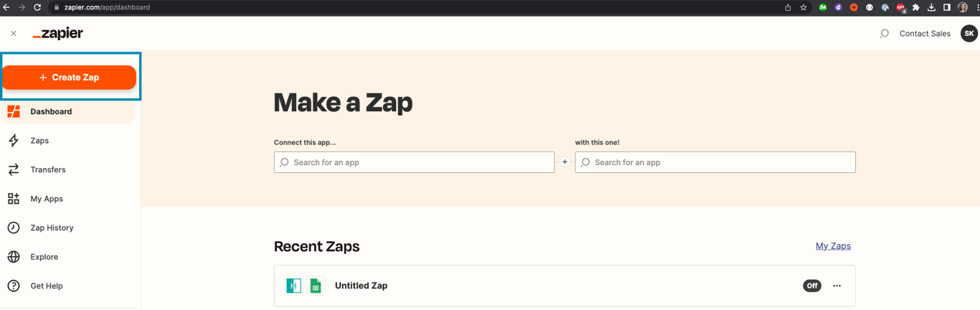Viewport: 980px width, 310px height.
Task: Click the Contact Sales link
Action: tap(925, 34)
